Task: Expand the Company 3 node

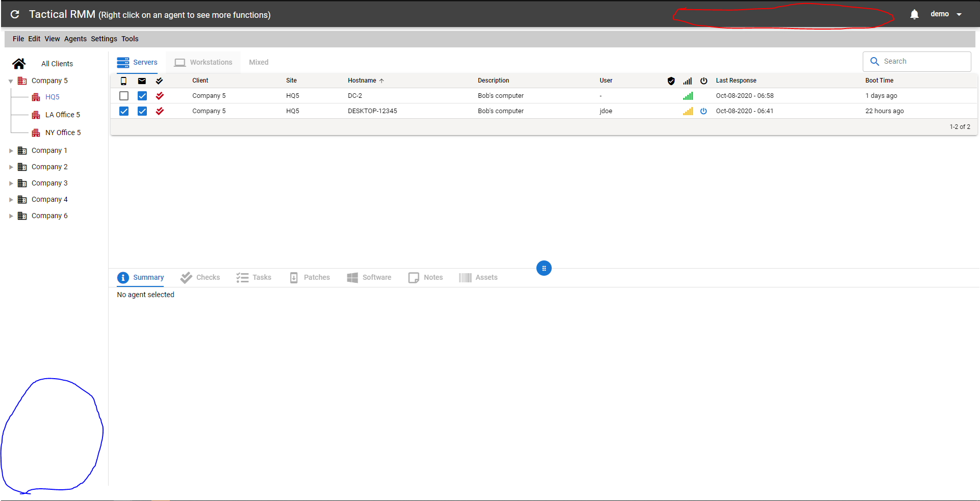Action: (11, 183)
